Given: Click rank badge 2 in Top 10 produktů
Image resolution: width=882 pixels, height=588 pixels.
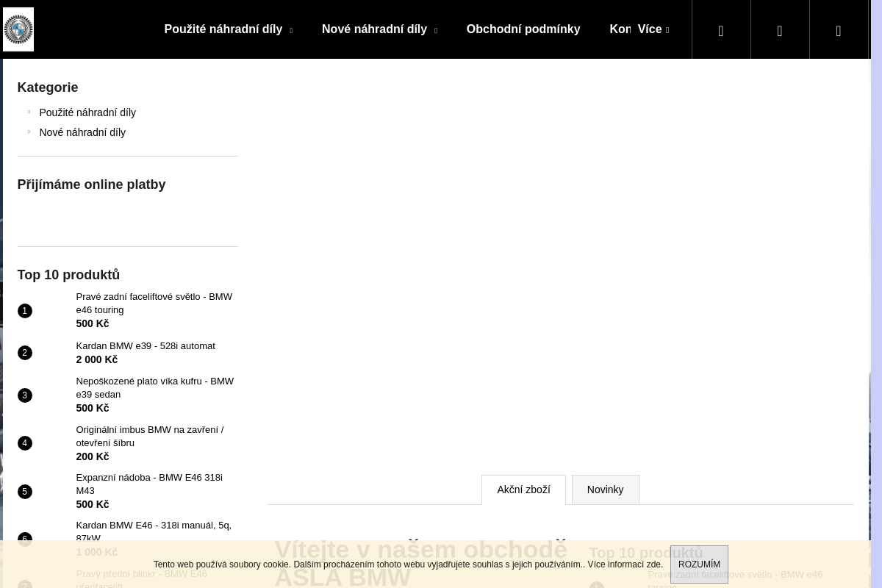Looking at the screenshot, I should click(x=24, y=353).
